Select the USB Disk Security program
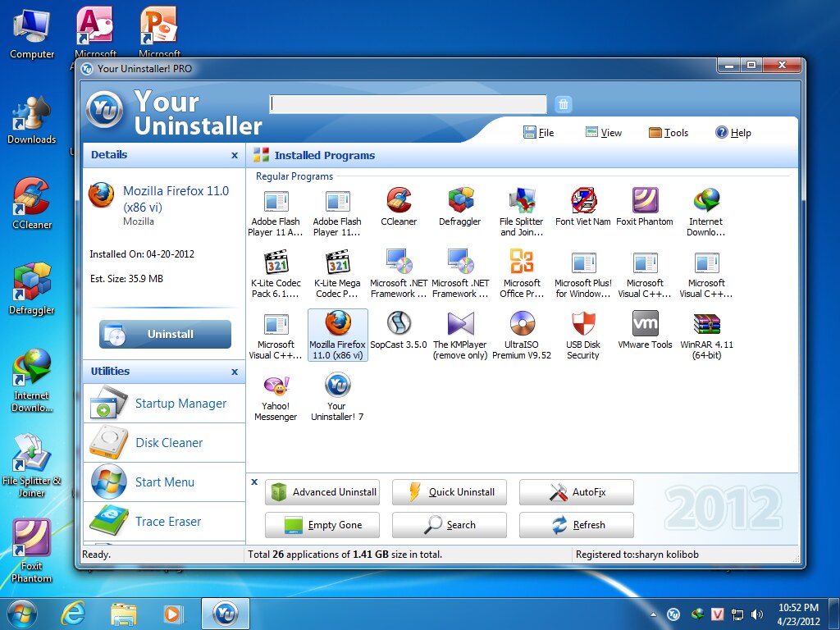This screenshot has height=630, width=840. (583, 325)
